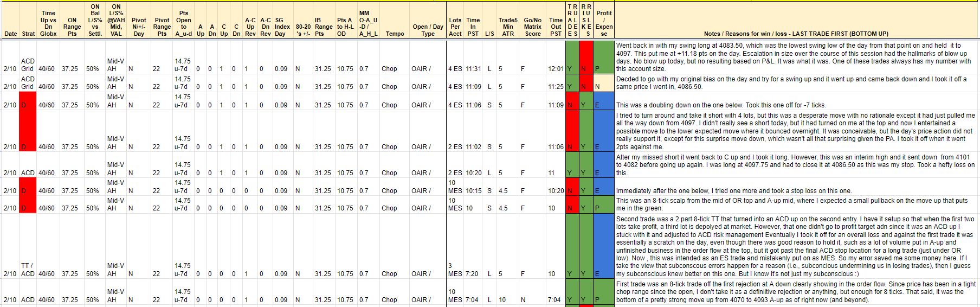Select the cream Profit 'N' cell in 11:09 Time In row

point(604,83)
